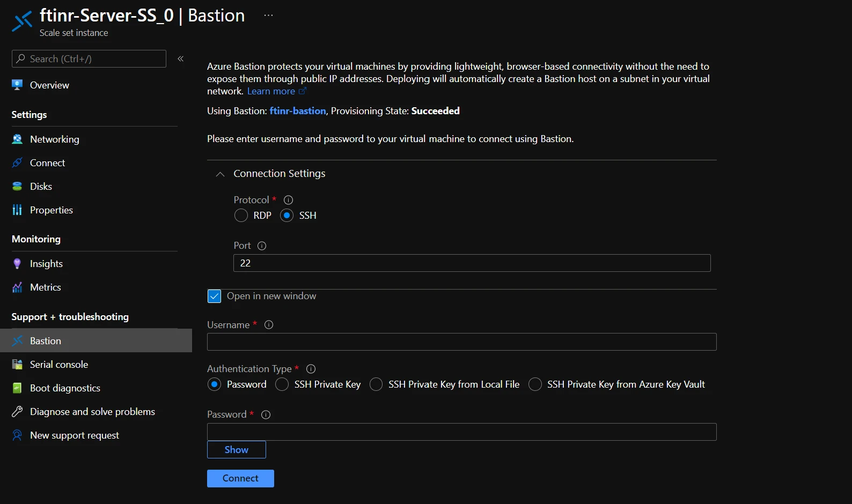Image resolution: width=852 pixels, height=504 pixels.
Task: Show info tooltip next to Protocol
Action: (288, 200)
